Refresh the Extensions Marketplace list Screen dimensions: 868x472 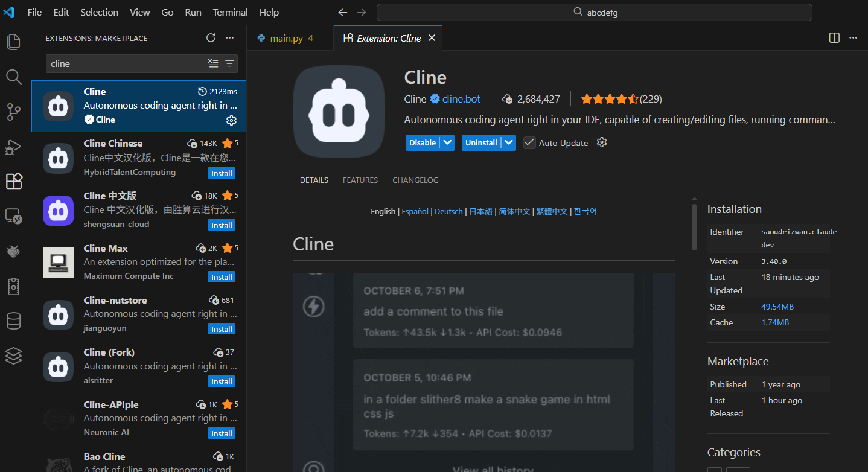(211, 38)
